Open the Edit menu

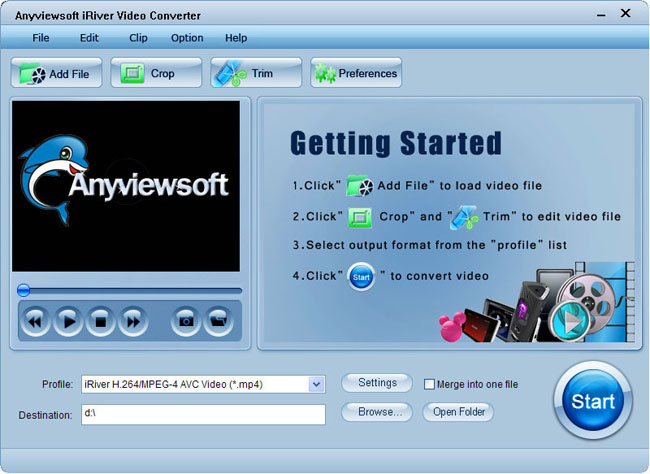[89, 38]
